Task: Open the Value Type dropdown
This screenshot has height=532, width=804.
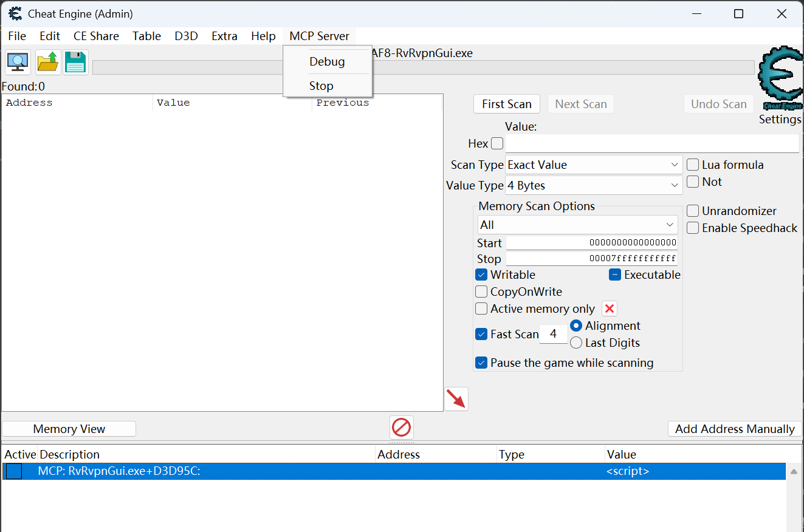Action: [x=594, y=185]
